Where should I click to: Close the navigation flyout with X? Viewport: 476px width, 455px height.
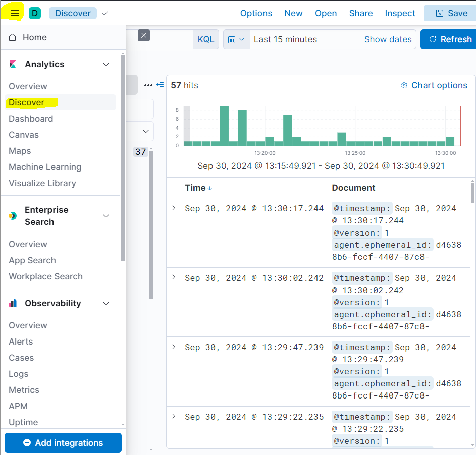click(x=144, y=35)
